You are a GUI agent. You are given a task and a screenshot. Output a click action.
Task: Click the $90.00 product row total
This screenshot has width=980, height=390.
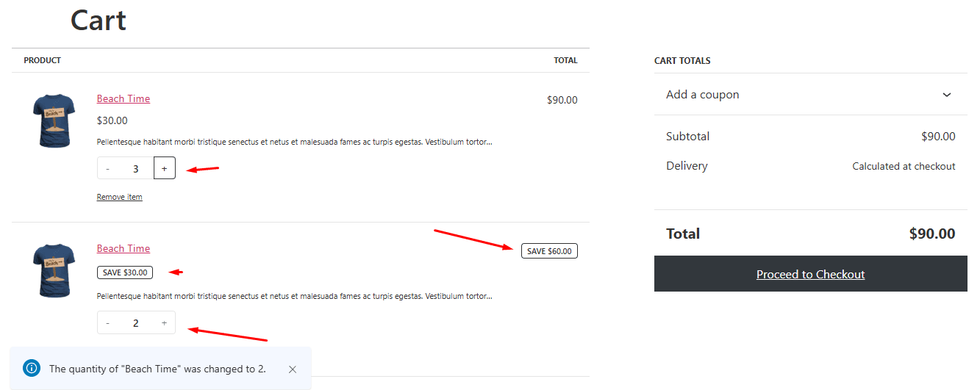coord(562,100)
